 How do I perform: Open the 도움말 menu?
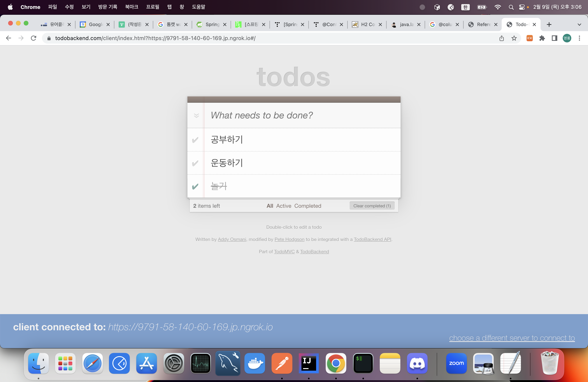pyautogui.click(x=198, y=7)
